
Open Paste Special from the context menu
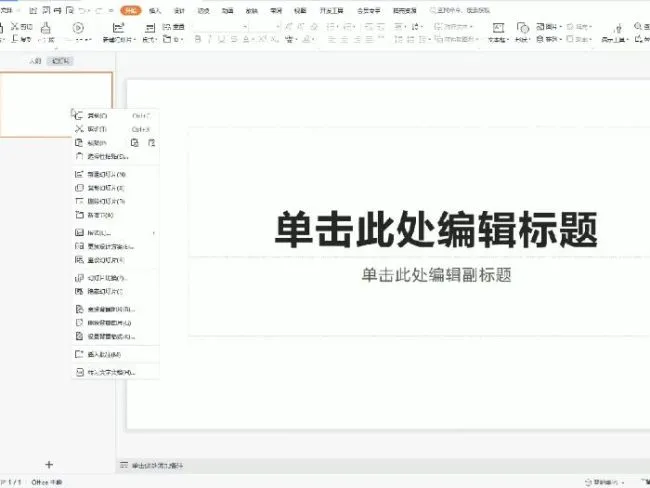pyautogui.click(x=115, y=157)
